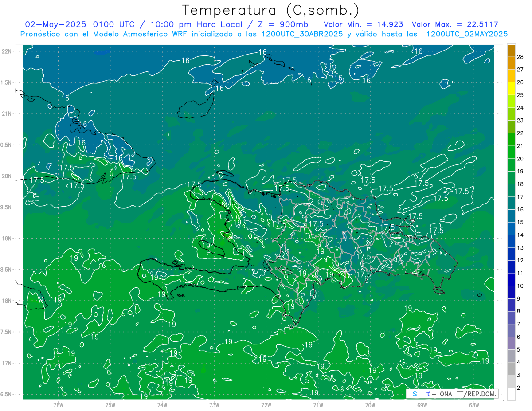Click the '25' label on the color scale
This screenshot has height=411, width=532.
(x=520, y=95)
